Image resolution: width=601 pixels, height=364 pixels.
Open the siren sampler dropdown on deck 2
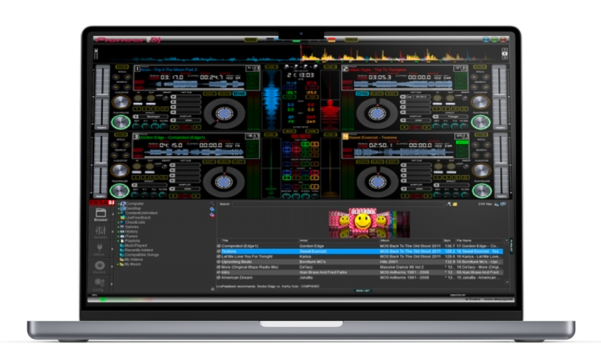(x=417, y=120)
